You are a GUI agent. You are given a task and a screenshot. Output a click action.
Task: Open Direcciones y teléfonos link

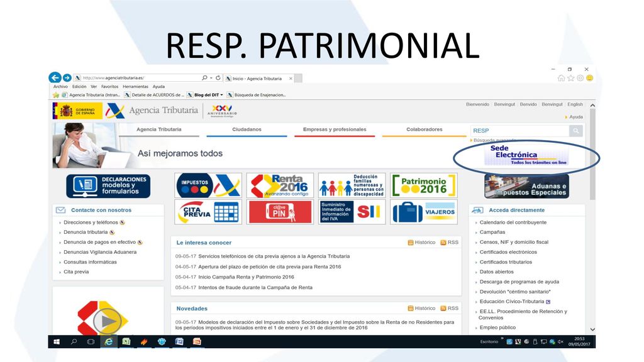click(91, 222)
